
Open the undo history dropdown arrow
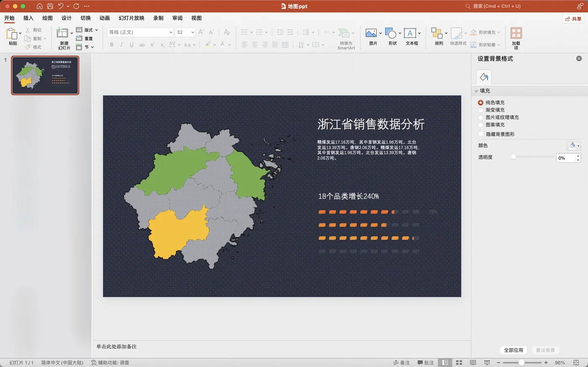coord(68,6)
